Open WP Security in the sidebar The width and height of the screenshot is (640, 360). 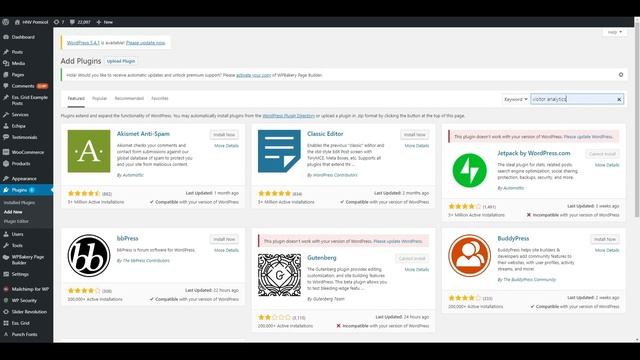24,300
